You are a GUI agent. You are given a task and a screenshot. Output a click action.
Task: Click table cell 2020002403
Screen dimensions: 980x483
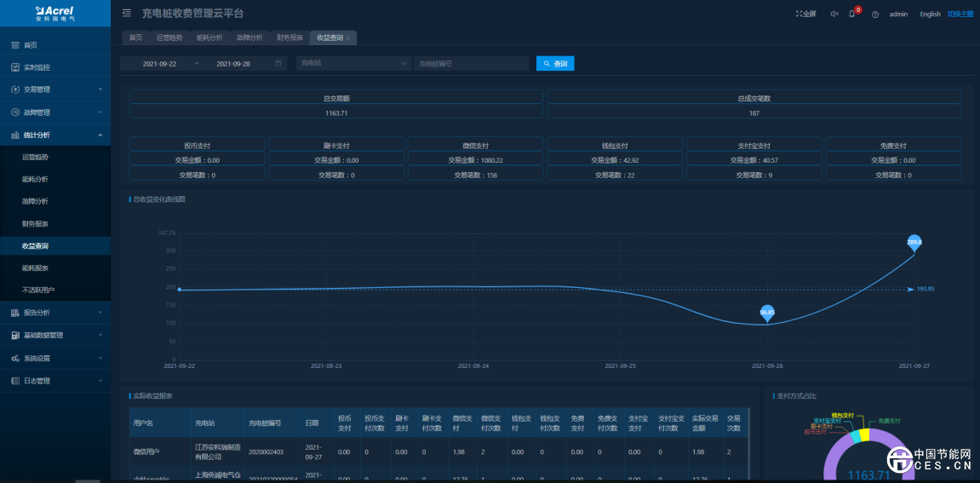pos(266,451)
